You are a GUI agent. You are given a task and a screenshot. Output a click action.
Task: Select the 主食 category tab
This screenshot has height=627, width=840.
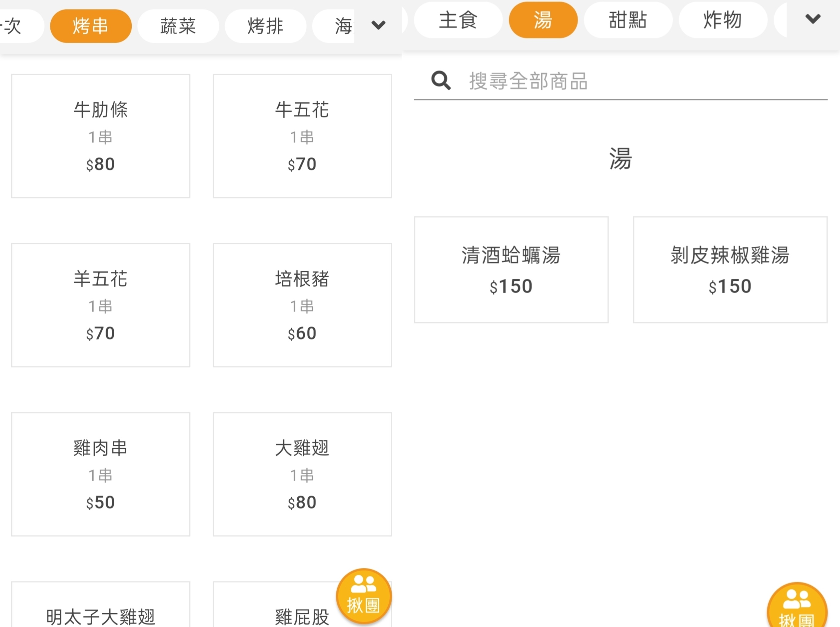click(458, 20)
